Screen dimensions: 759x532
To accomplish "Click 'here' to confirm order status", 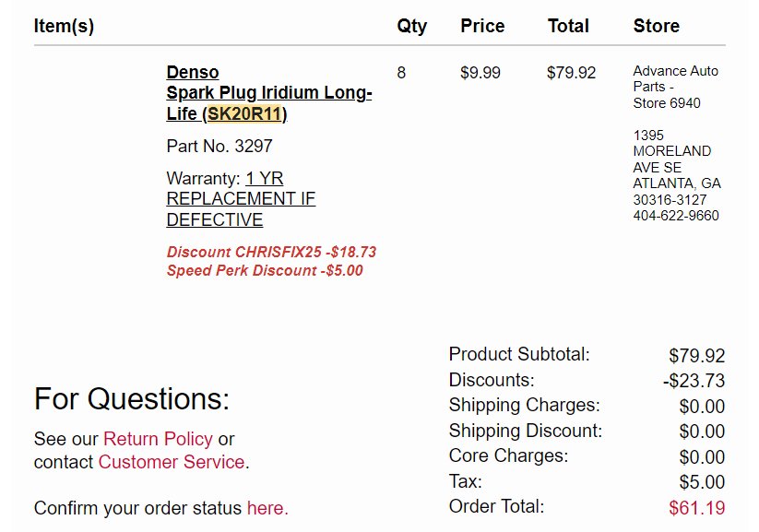I will click(x=266, y=508).
